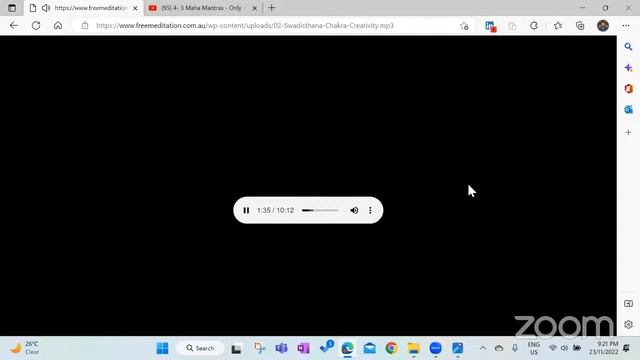Switch to Microsoft Edge on the taskbar
This screenshot has width=640, height=360.
click(x=347, y=348)
